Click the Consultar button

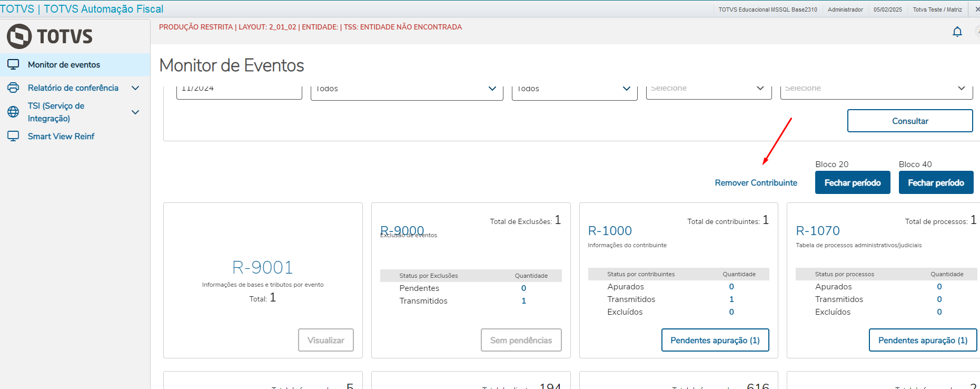point(910,121)
